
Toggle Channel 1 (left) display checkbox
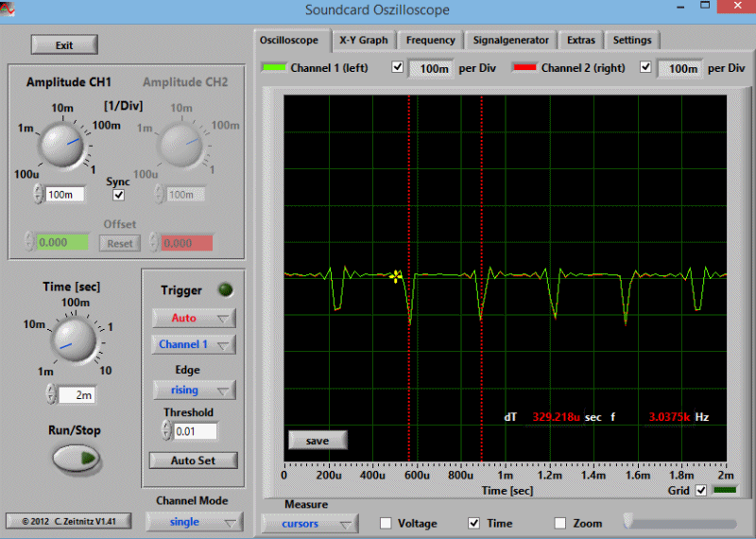tap(397, 67)
